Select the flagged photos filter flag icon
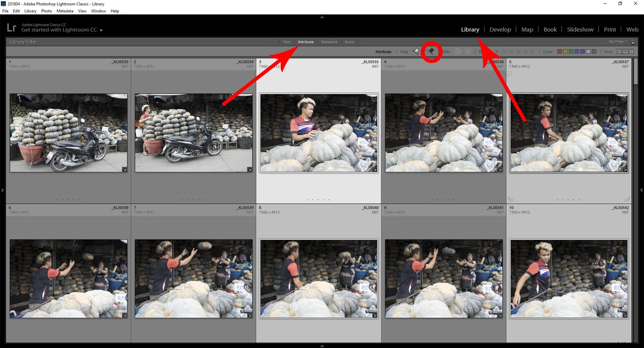 tap(415, 51)
